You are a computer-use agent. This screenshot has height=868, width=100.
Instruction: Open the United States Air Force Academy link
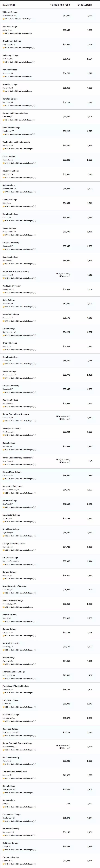click(x=17, y=743)
